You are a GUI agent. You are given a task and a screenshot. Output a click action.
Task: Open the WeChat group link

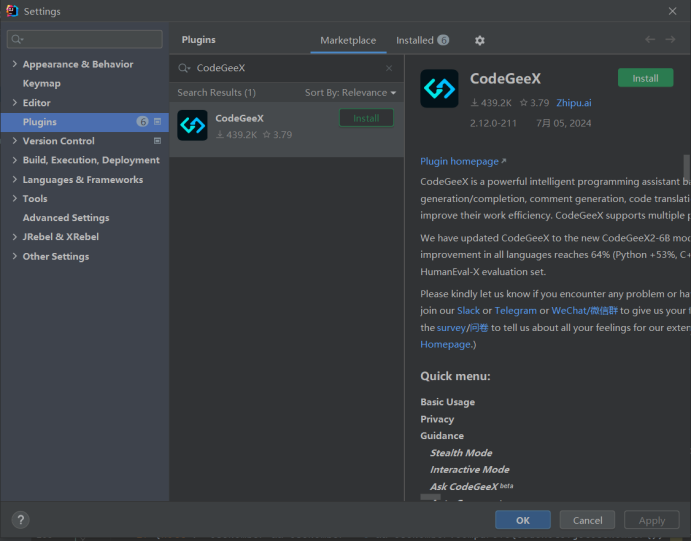coord(584,311)
